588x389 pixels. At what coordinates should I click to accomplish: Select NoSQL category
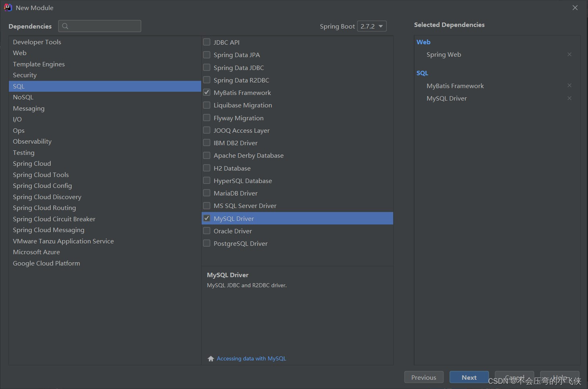105,97
